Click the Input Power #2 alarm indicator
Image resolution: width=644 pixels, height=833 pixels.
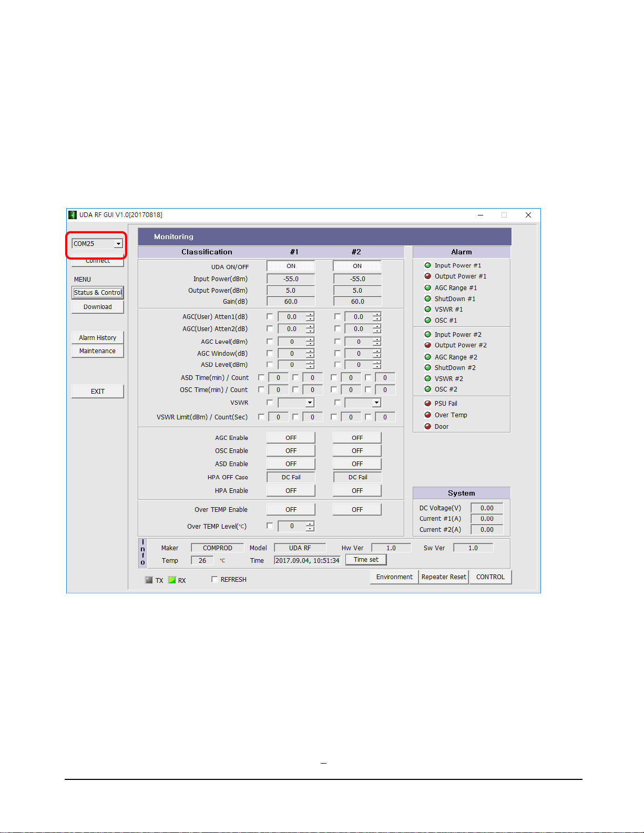427,334
